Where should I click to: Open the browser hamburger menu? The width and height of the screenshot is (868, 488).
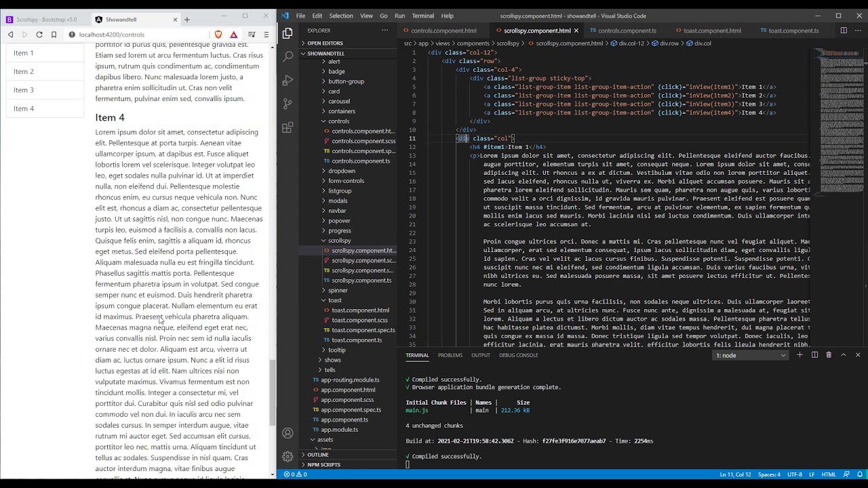coord(266,35)
